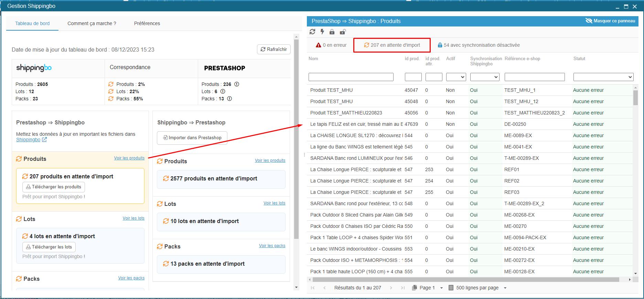Screen dimensions: 644x299
Task: Sort by Référence e-shop column header
Action: [x=522, y=59]
